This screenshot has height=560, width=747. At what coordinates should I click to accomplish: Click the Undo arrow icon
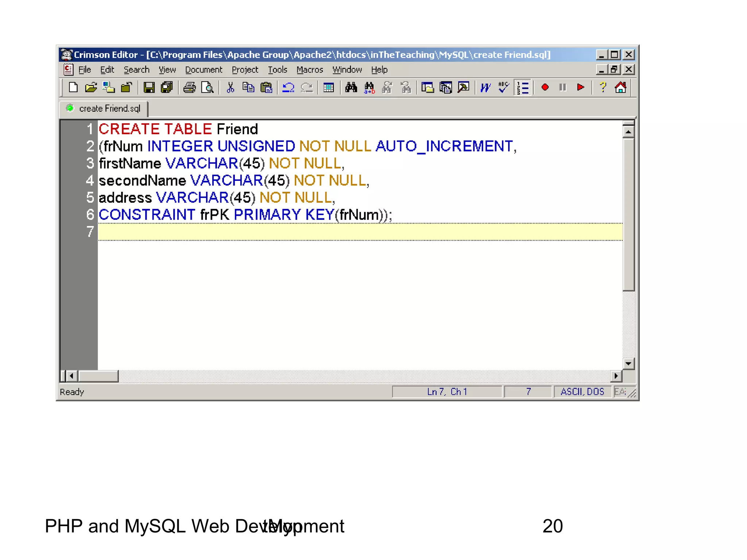point(289,87)
